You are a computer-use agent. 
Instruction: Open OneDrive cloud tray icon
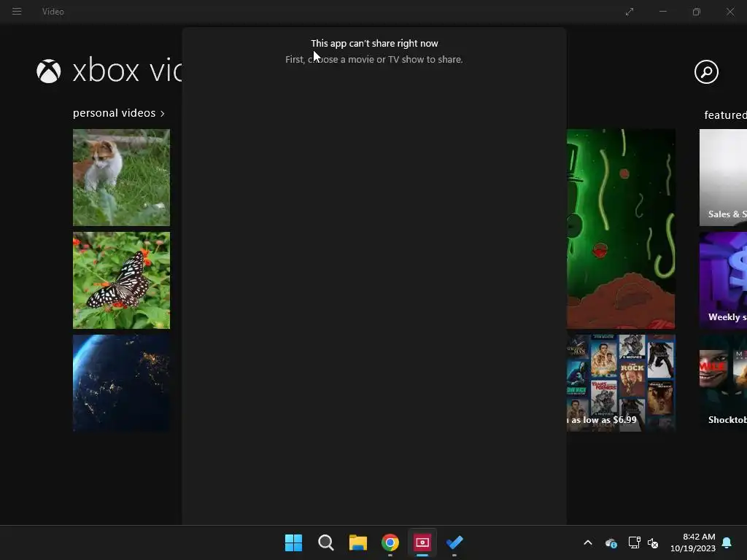click(611, 542)
